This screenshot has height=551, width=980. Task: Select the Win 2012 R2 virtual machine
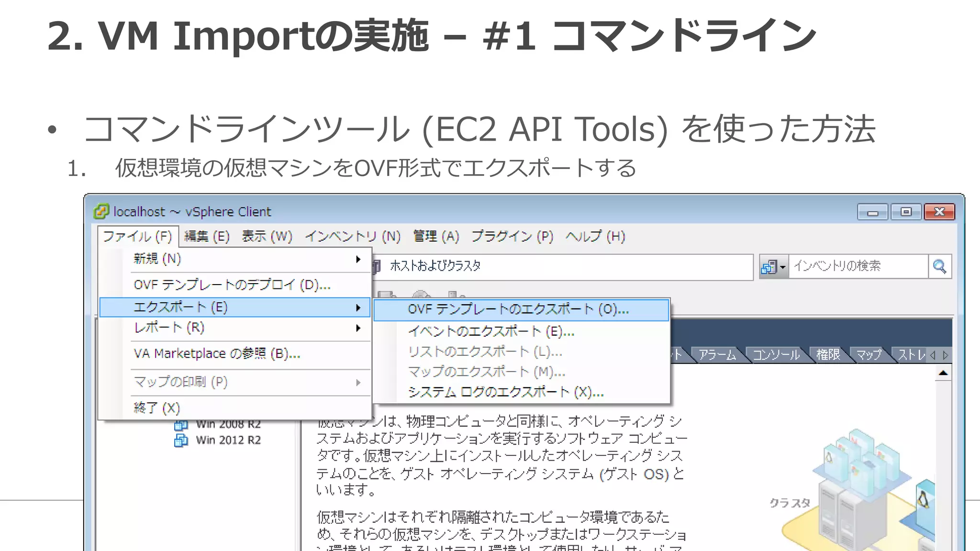228,440
